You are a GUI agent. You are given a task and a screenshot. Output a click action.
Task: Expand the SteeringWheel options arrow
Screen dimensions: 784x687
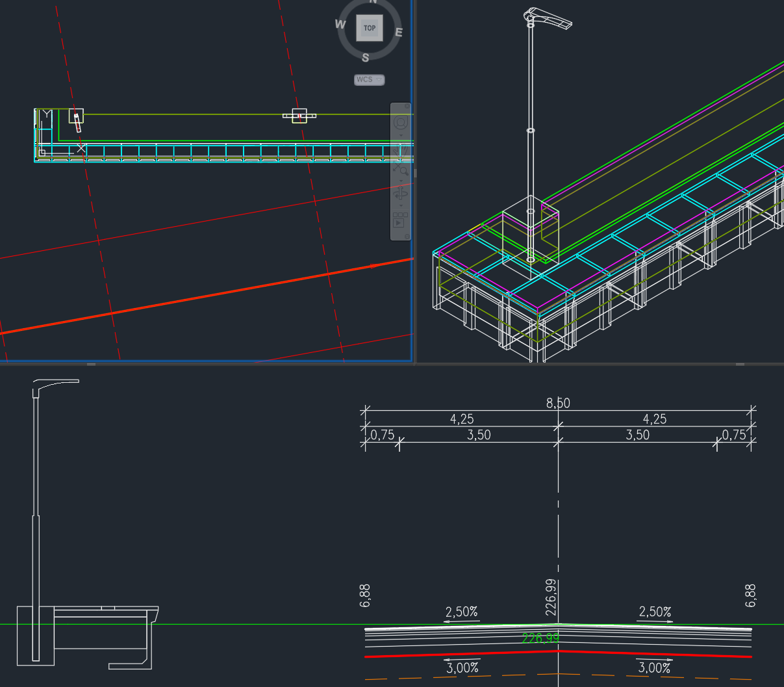tap(400, 136)
